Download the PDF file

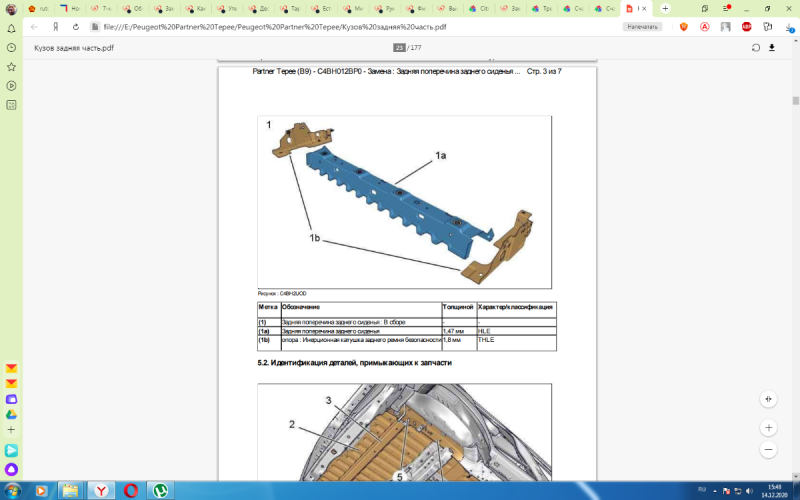coord(772,47)
